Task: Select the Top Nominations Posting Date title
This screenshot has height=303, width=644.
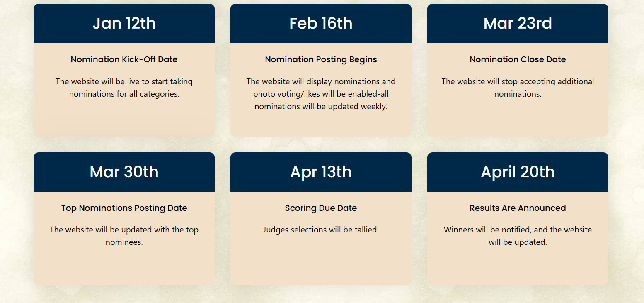Action: coord(124,208)
